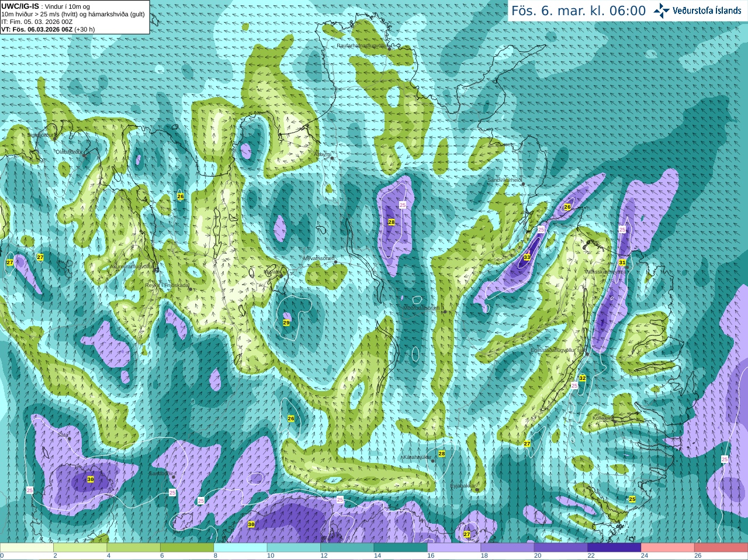Pick the 4–6 m/s legend color

134,548
